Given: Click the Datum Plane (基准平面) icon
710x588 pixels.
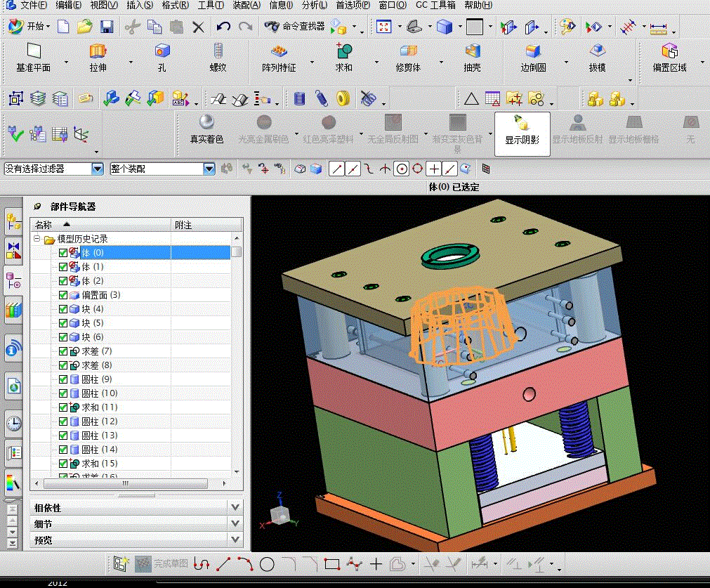Looking at the screenshot, I should pos(33,51).
